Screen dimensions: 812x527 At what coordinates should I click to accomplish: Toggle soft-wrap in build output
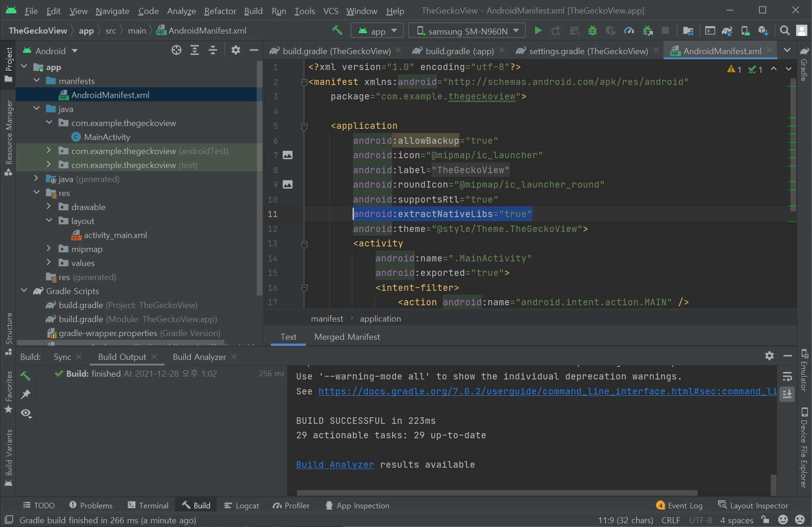pos(787,376)
